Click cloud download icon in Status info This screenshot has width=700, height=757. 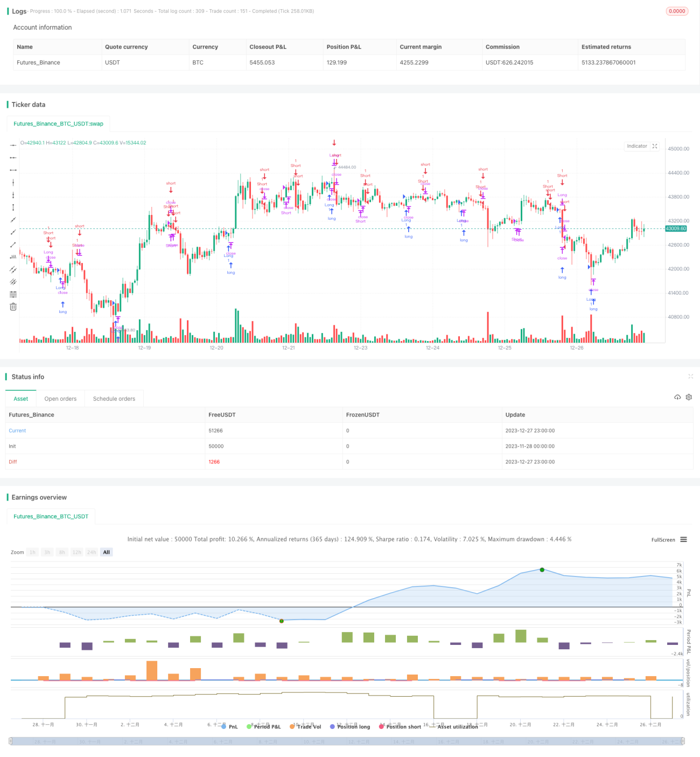pyautogui.click(x=677, y=397)
